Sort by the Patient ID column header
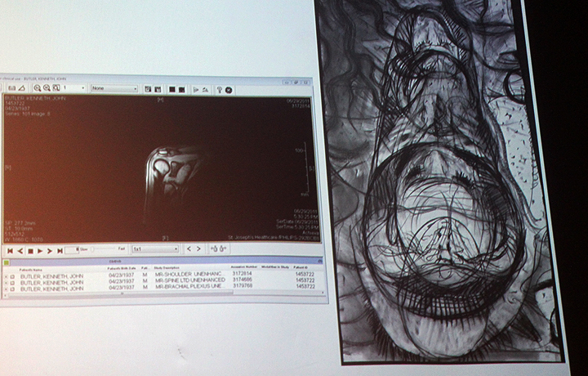Screen dimensions: 588x376 300,267
